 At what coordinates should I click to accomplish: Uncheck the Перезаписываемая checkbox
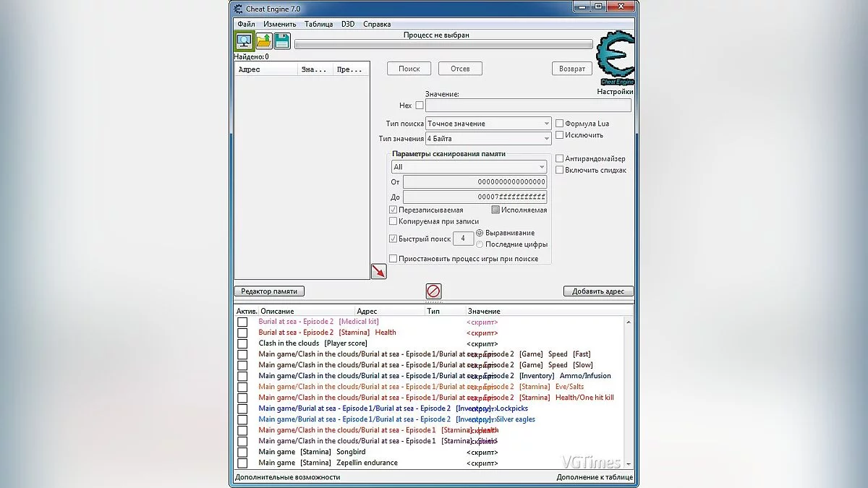(x=393, y=209)
